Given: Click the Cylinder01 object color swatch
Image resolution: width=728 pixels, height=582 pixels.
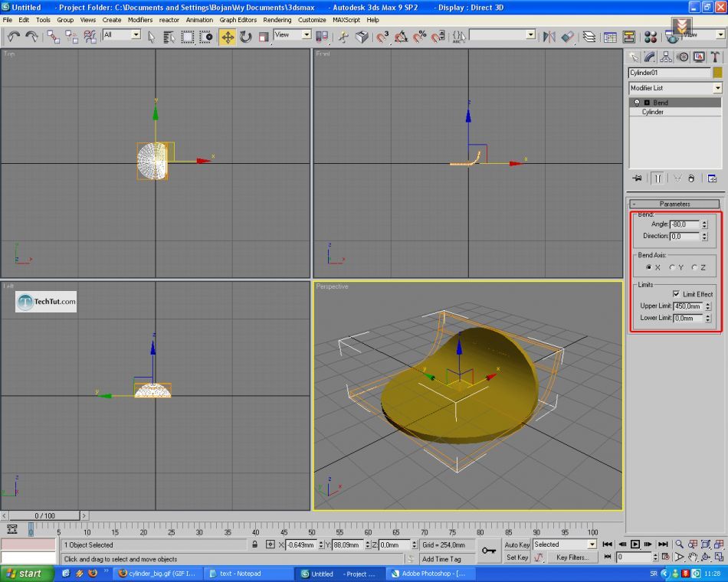Looking at the screenshot, I should 717,73.
